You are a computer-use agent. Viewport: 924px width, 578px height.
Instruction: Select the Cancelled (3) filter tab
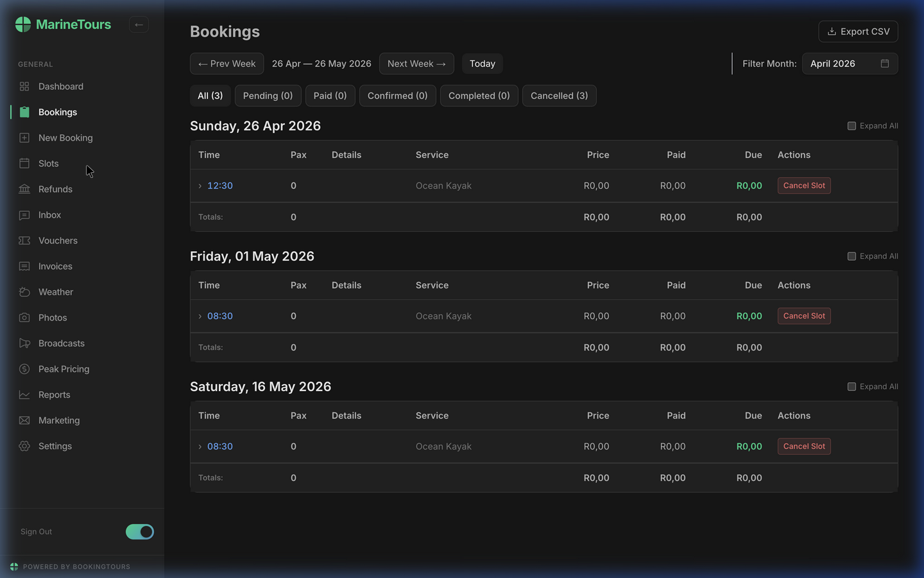[x=559, y=96]
